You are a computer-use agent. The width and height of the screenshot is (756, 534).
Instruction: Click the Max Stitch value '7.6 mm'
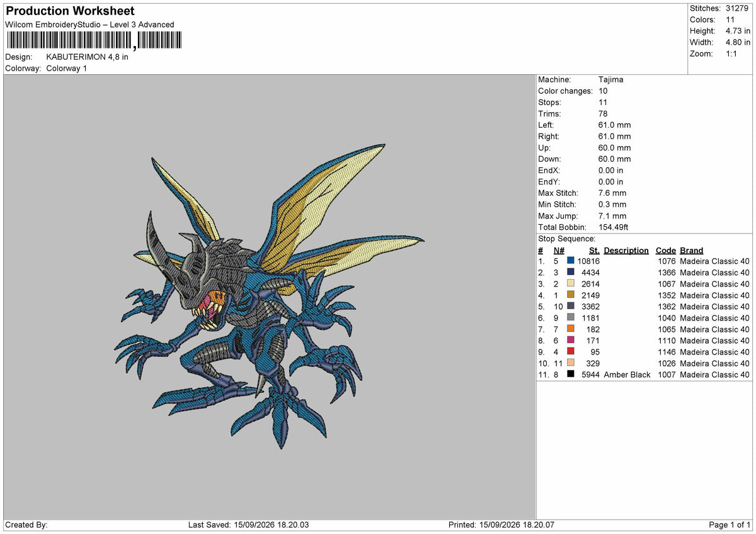click(612, 193)
